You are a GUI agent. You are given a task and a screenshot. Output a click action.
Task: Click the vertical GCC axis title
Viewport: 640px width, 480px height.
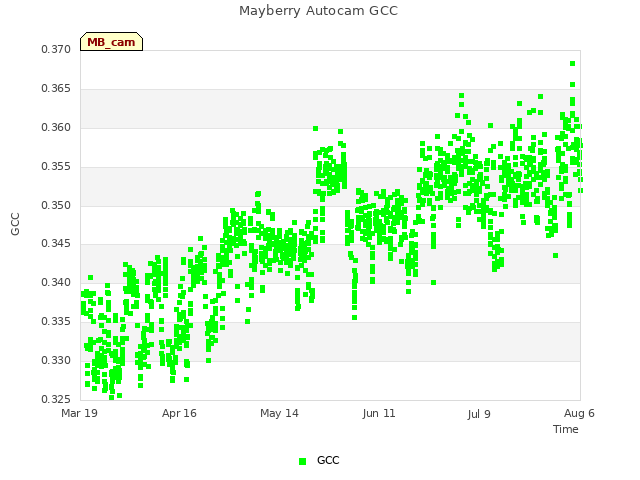coord(15,224)
